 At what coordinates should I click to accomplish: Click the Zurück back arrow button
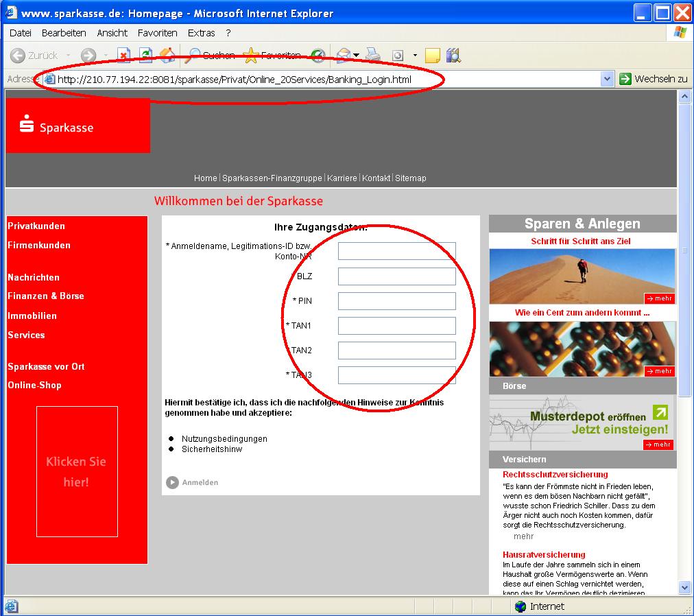(x=18, y=56)
